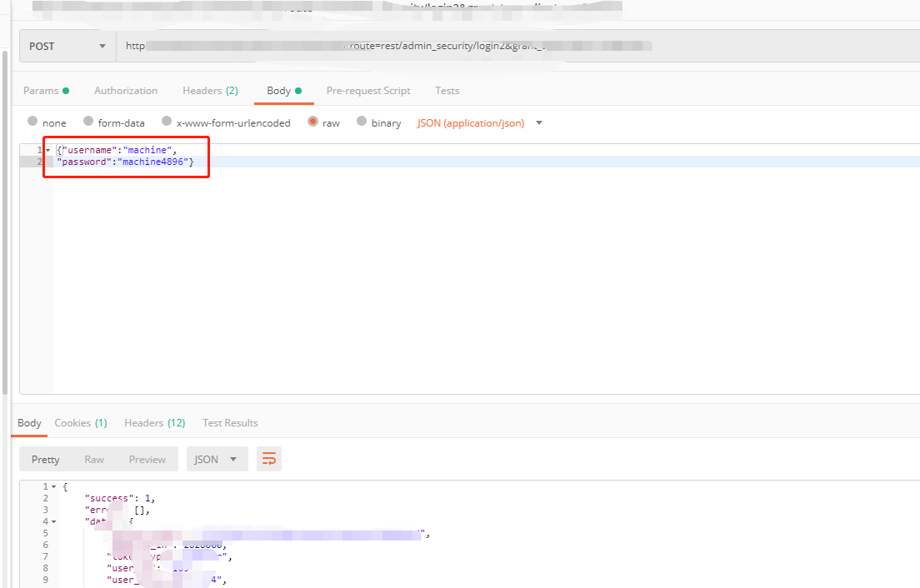
Task: Switch response view to Preview
Action: [147, 459]
